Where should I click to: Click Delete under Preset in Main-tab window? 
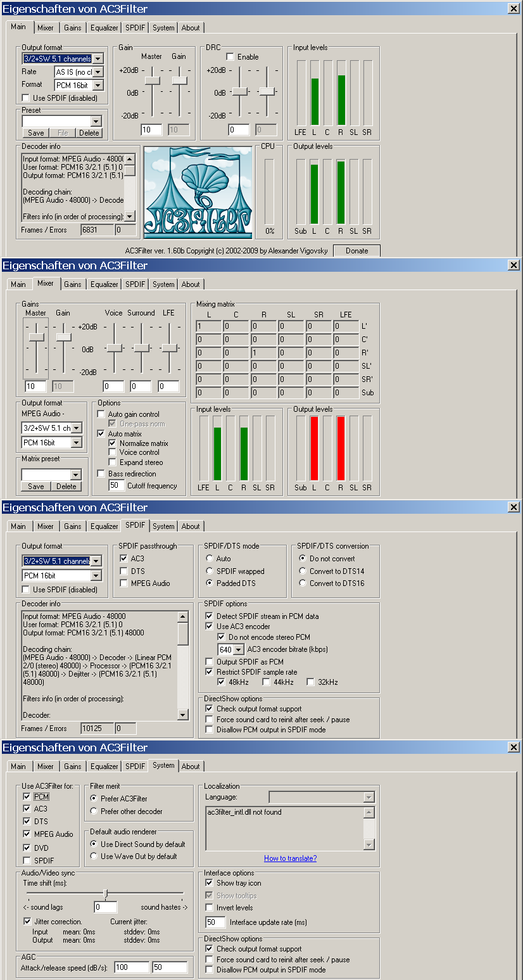click(89, 133)
